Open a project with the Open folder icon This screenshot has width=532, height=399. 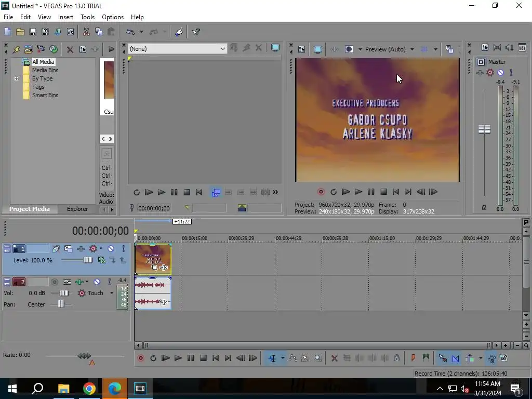pyautogui.click(x=20, y=32)
